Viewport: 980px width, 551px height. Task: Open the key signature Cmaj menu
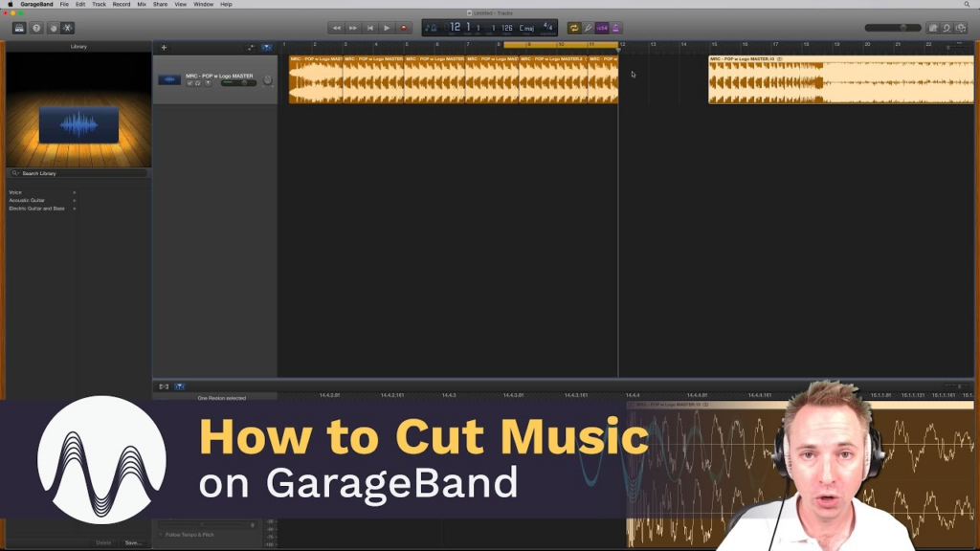click(527, 28)
